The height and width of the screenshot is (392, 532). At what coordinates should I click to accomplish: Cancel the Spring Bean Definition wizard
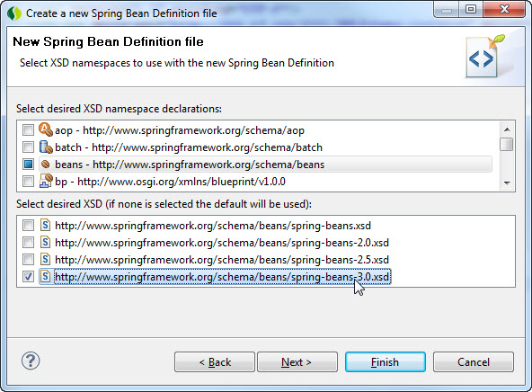click(474, 362)
